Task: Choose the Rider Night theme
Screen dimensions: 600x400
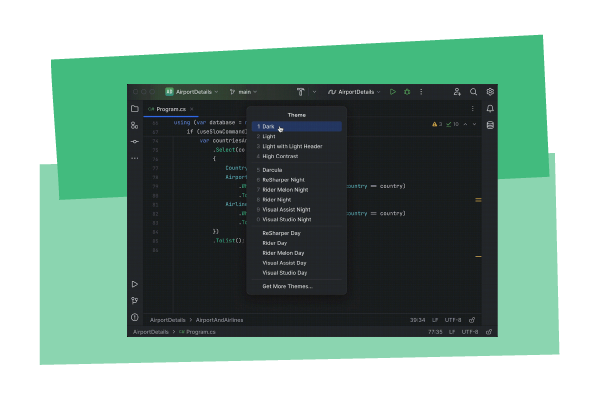Action: pos(297,200)
